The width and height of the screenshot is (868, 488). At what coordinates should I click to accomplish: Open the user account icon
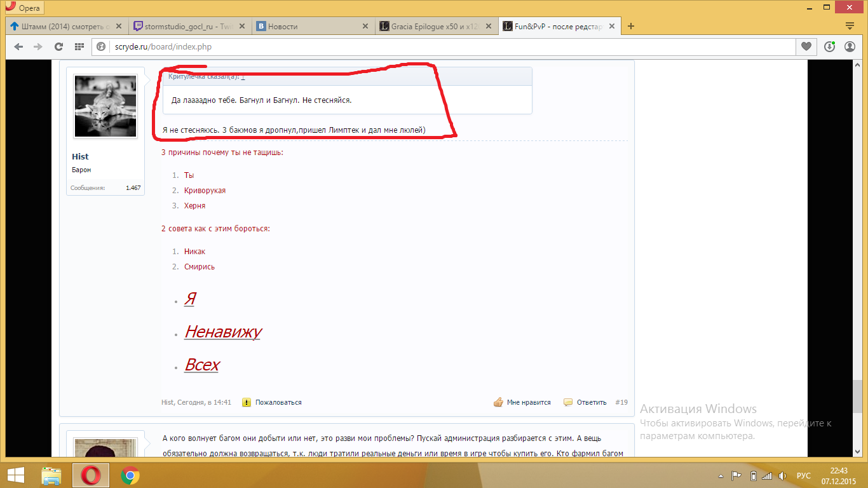pos(850,46)
